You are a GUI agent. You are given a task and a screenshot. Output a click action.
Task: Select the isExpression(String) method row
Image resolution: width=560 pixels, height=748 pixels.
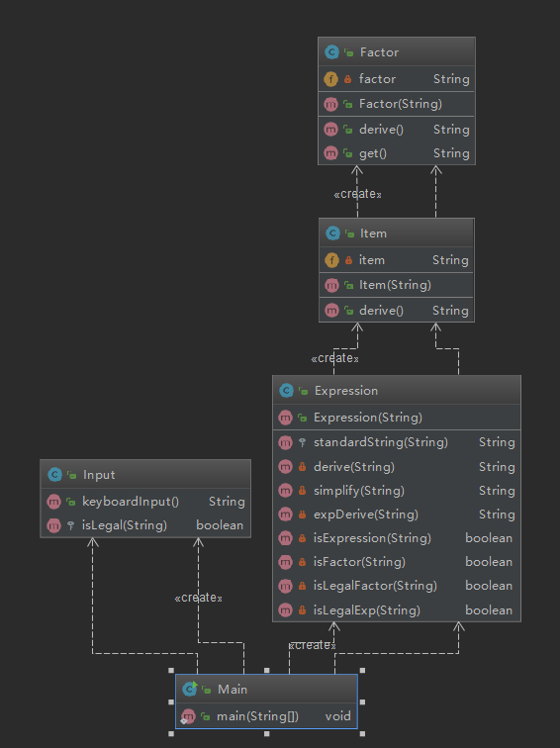(x=397, y=538)
